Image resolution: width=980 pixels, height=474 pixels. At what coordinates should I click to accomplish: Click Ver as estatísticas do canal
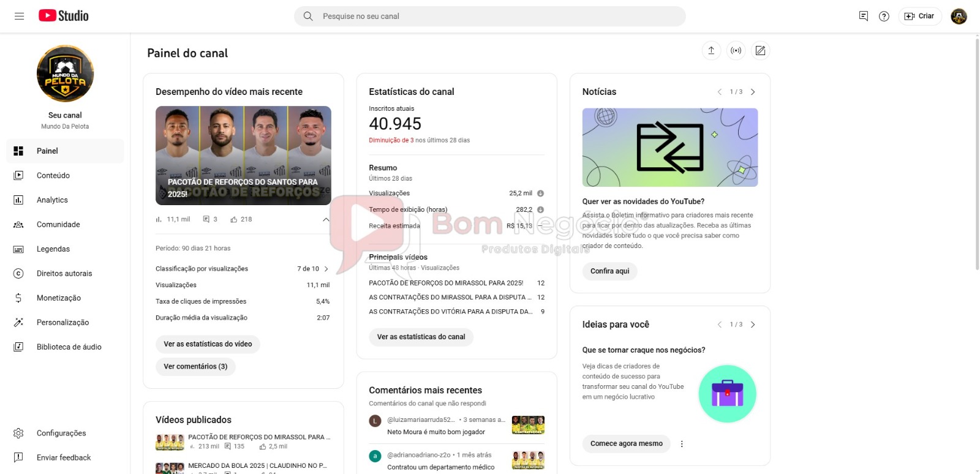(x=421, y=337)
